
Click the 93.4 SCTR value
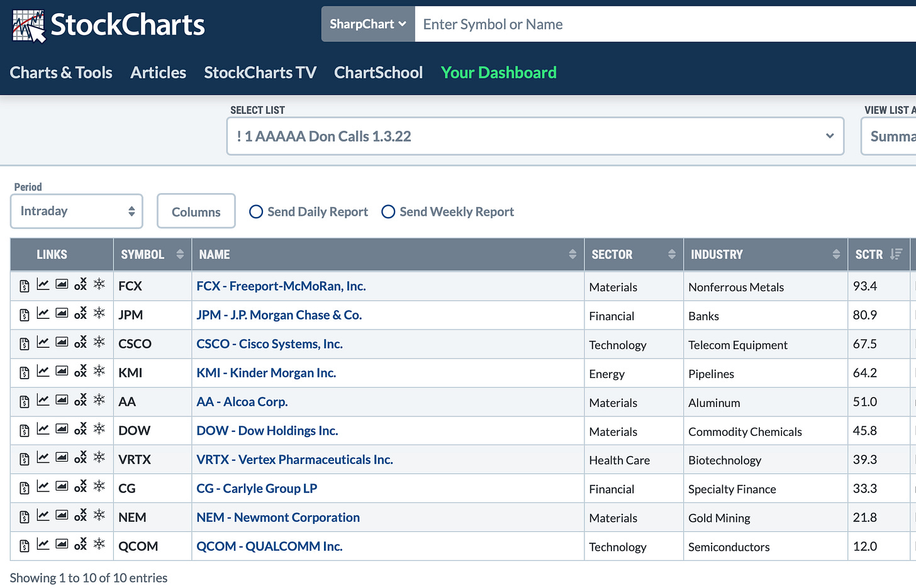coord(865,286)
